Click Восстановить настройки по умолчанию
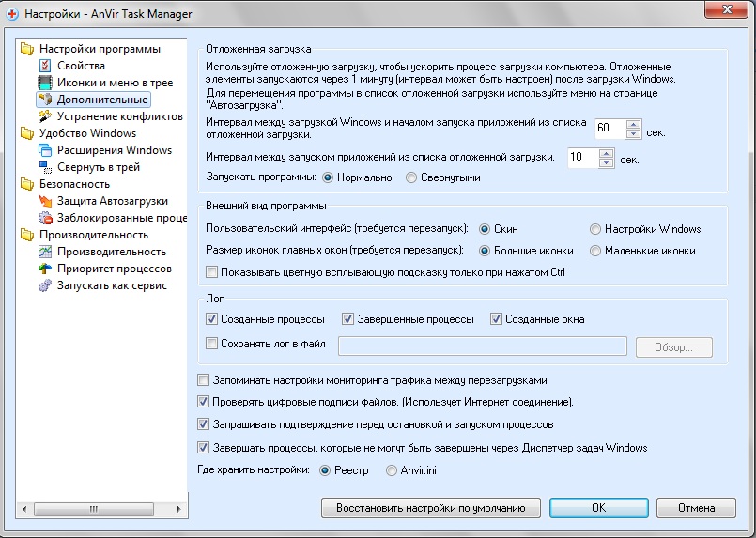This screenshot has height=538, width=756. [x=430, y=508]
